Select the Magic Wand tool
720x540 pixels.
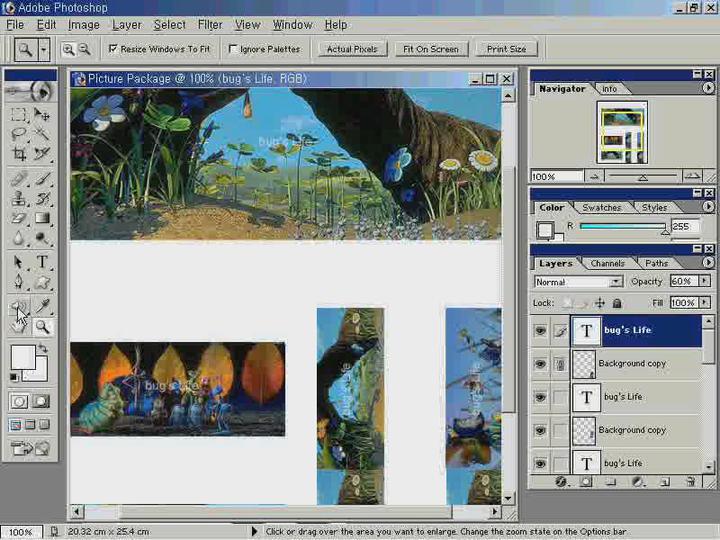(42, 134)
